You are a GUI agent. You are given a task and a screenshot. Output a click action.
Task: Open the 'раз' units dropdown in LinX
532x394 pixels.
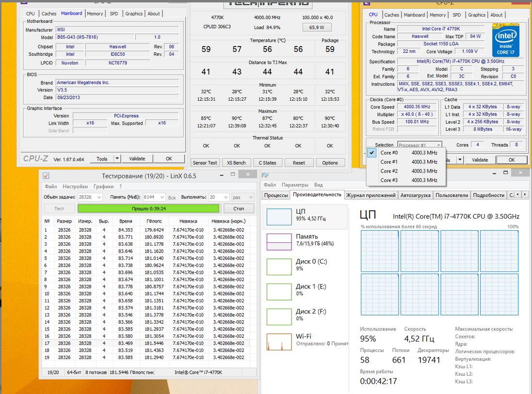242,197
